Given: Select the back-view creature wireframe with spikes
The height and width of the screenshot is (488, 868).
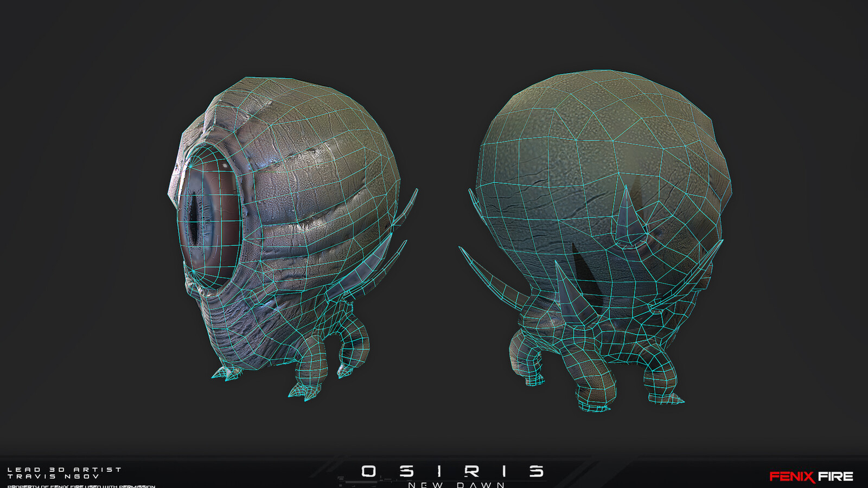Looking at the screenshot, I should (596, 240).
